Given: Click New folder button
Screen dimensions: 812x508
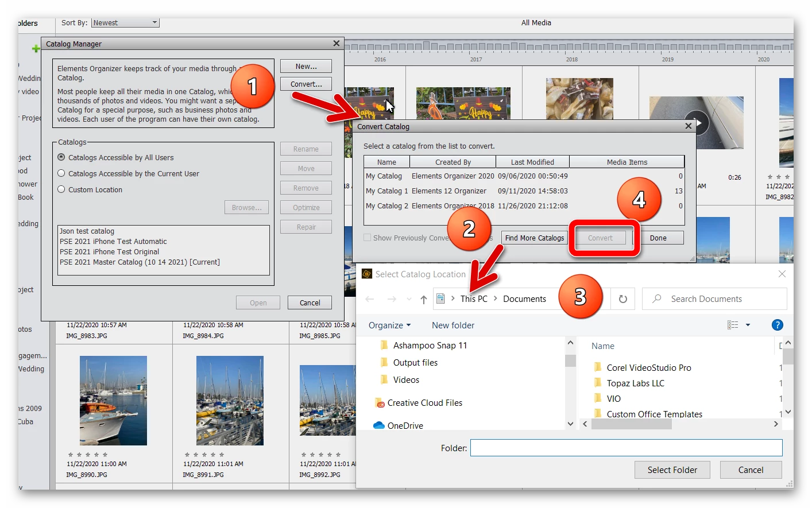Looking at the screenshot, I should point(453,325).
